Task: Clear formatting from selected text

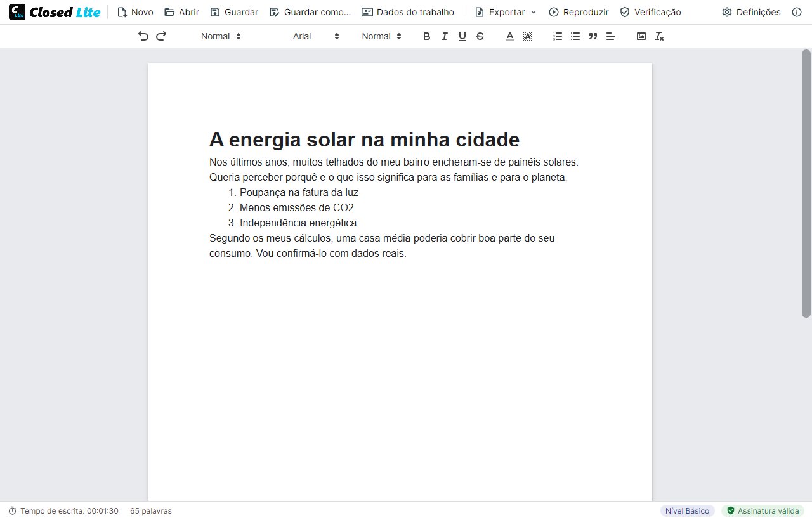Action: [659, 36]
